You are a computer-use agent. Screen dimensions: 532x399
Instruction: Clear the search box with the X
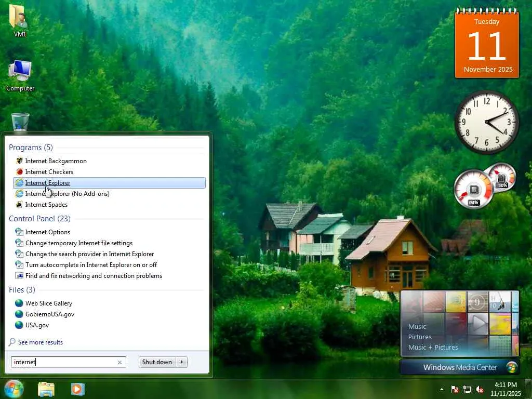pos(119,362)
